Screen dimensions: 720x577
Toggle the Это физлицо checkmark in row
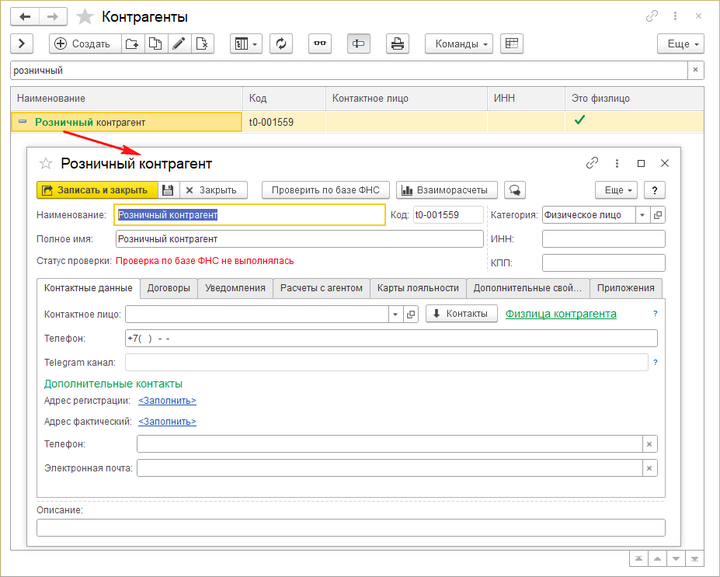click(x=579, y=121)
